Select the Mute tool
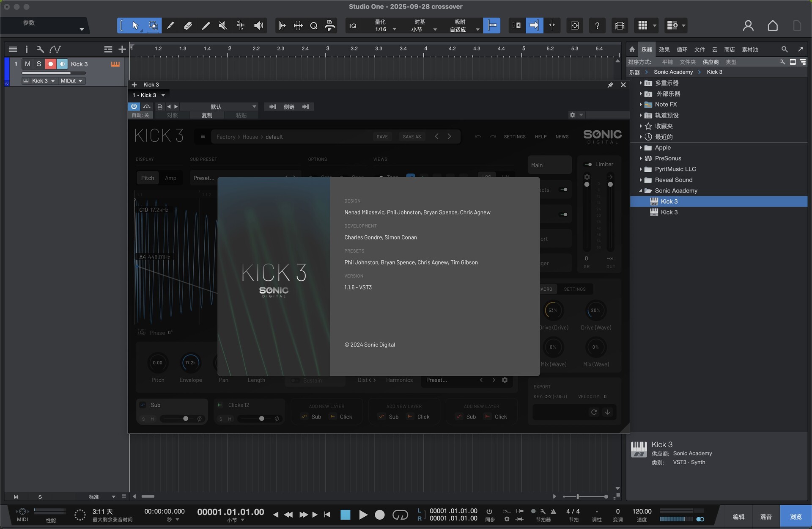 (x=223, y=26)
